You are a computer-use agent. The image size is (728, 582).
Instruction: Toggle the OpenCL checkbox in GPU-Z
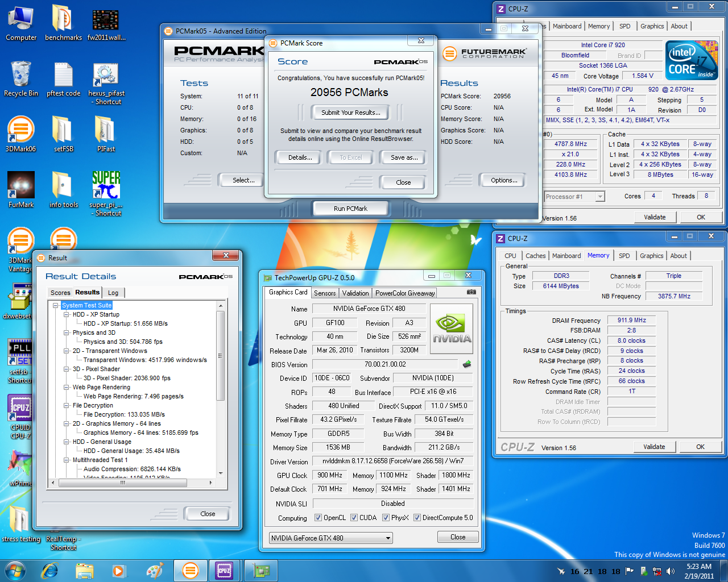tap(318, 518)
